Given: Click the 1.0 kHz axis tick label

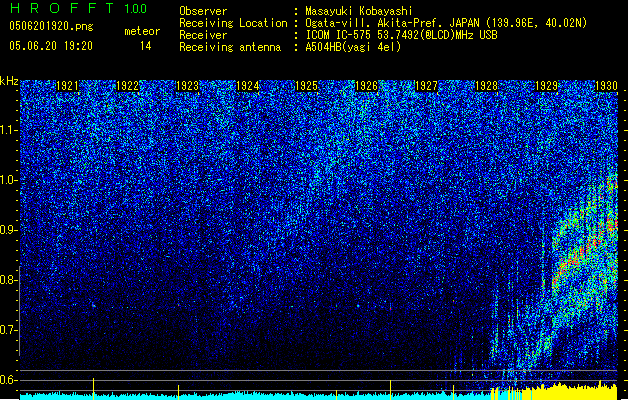Looking at the screenshot, I should (8, 180).
